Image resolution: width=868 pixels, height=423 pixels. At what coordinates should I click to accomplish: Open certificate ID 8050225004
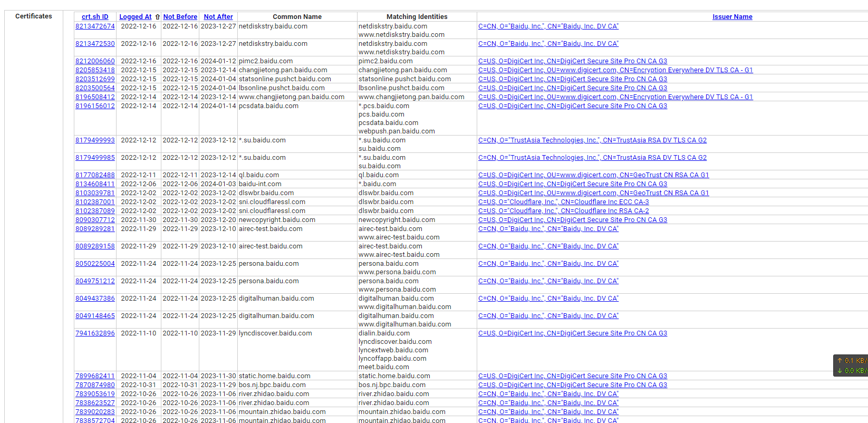pyautogui.click(x=95, y=264)
